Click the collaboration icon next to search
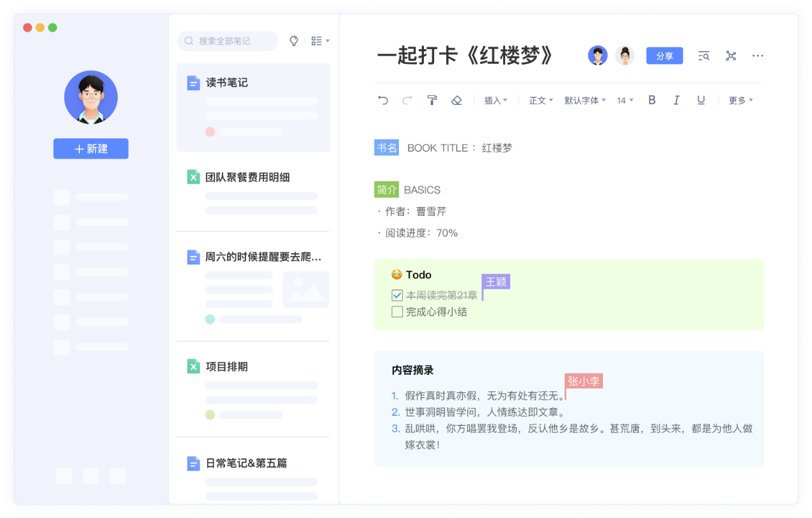 coord(731,56)
